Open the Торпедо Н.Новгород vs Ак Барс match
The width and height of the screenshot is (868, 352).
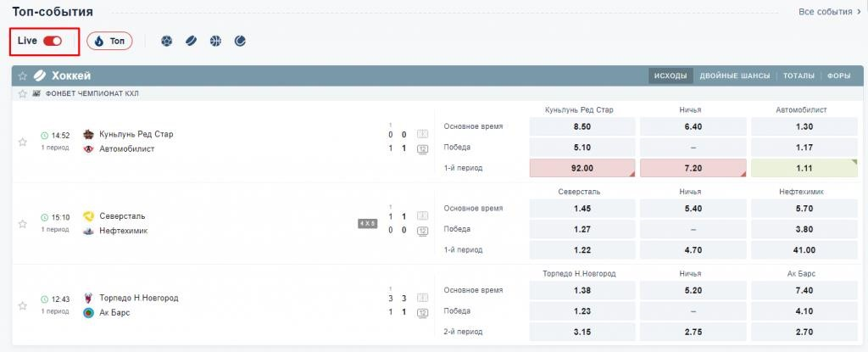[139, 305]
